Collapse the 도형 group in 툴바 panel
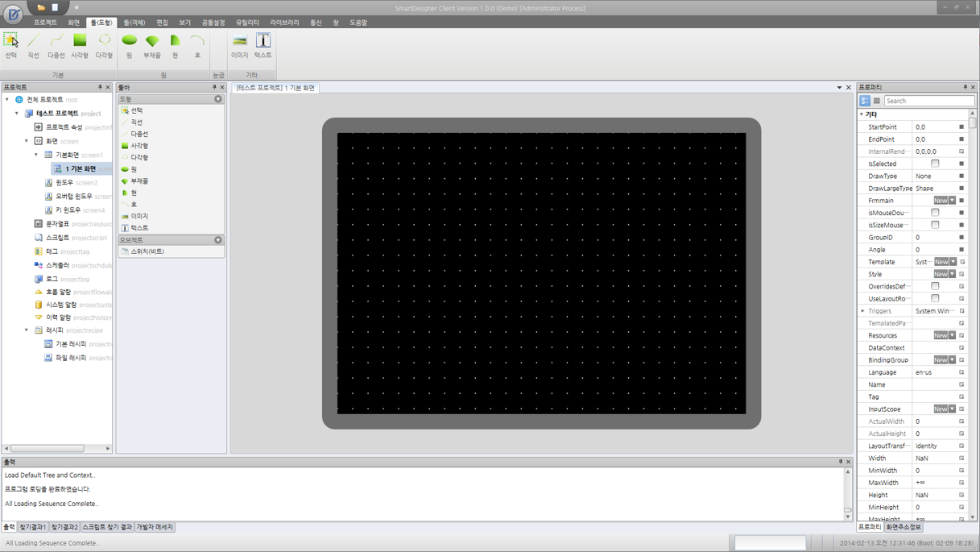980x552 pixels. [218, 99]
